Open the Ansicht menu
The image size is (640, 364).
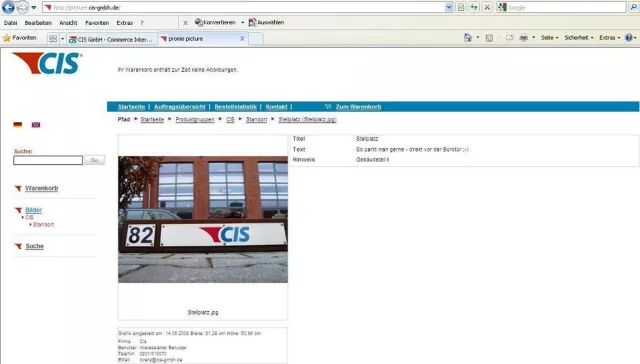(68, 23)
